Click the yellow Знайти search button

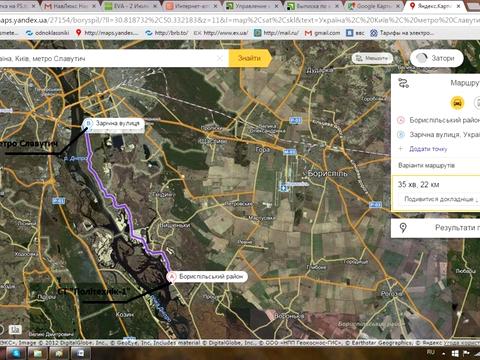pyautogui.click(x=250, y=58)
